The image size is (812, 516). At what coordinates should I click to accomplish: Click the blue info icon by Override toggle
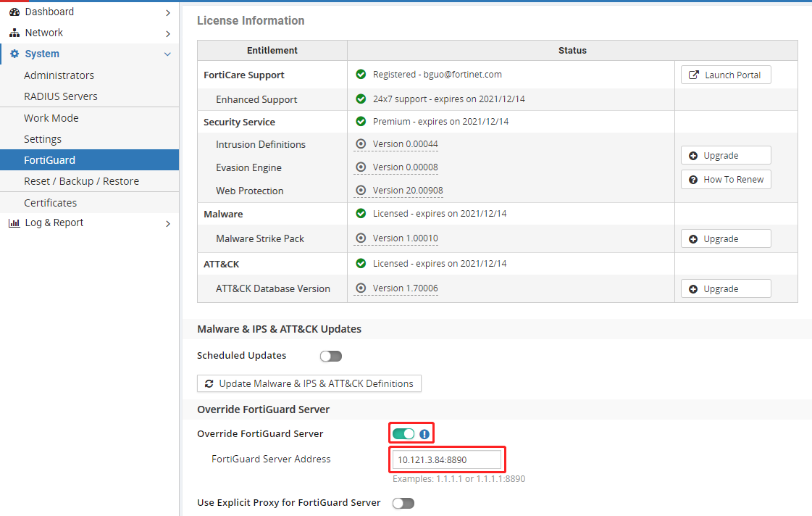click(424, 434)
